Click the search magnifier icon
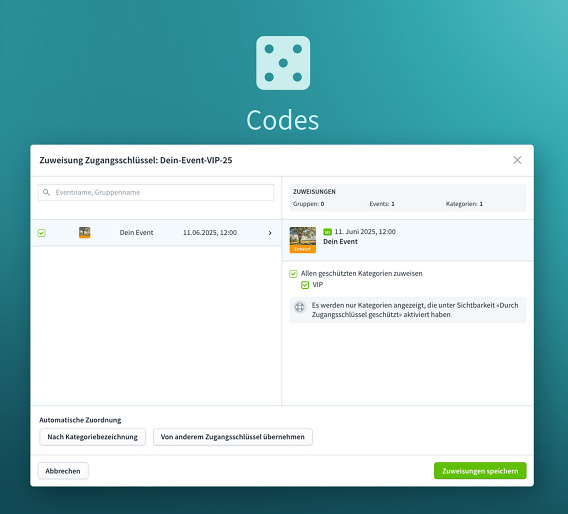Screen dimensions: 568x514 click(46, 192)
